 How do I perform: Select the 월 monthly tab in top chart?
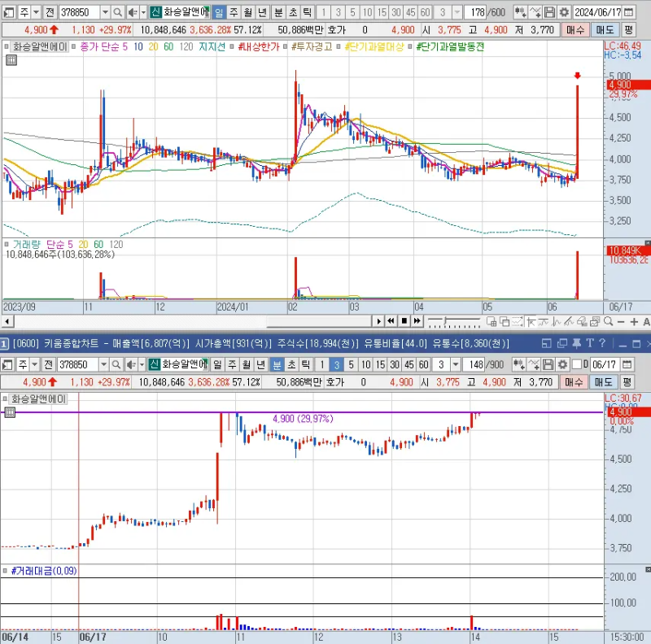click(248, 12)
